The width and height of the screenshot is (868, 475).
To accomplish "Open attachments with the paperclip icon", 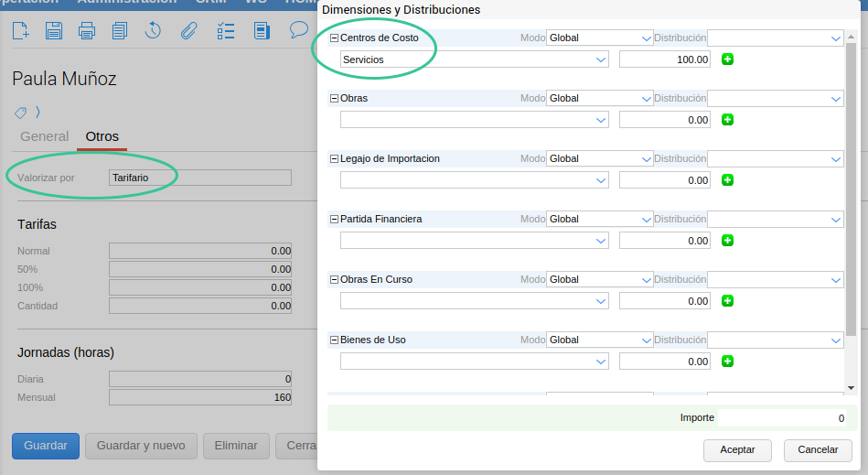I will click(x=188, y=30).
